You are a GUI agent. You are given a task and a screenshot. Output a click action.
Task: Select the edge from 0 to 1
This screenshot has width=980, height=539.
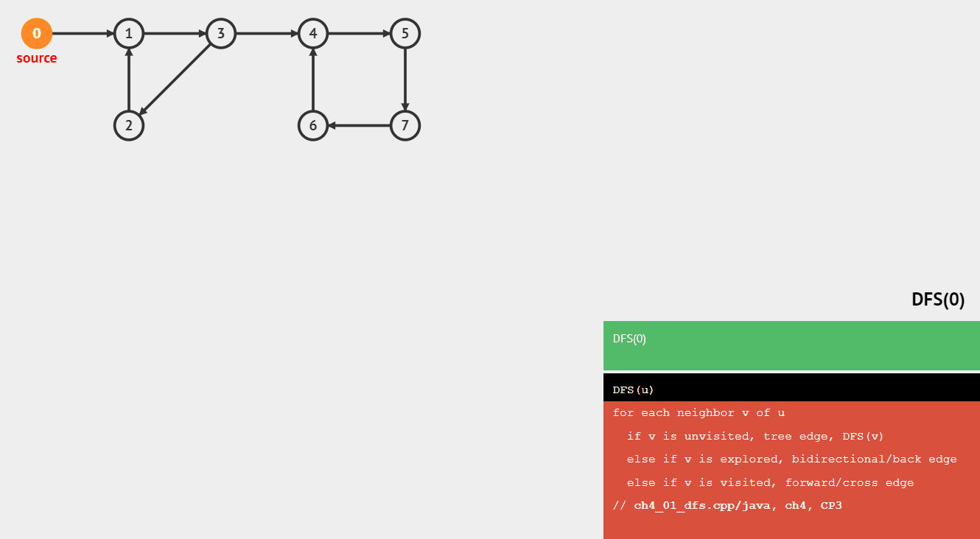[81, 32]
